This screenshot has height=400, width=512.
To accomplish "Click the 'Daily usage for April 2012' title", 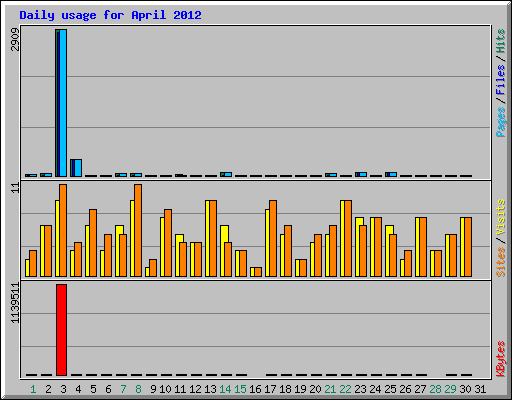I will 110,16.
